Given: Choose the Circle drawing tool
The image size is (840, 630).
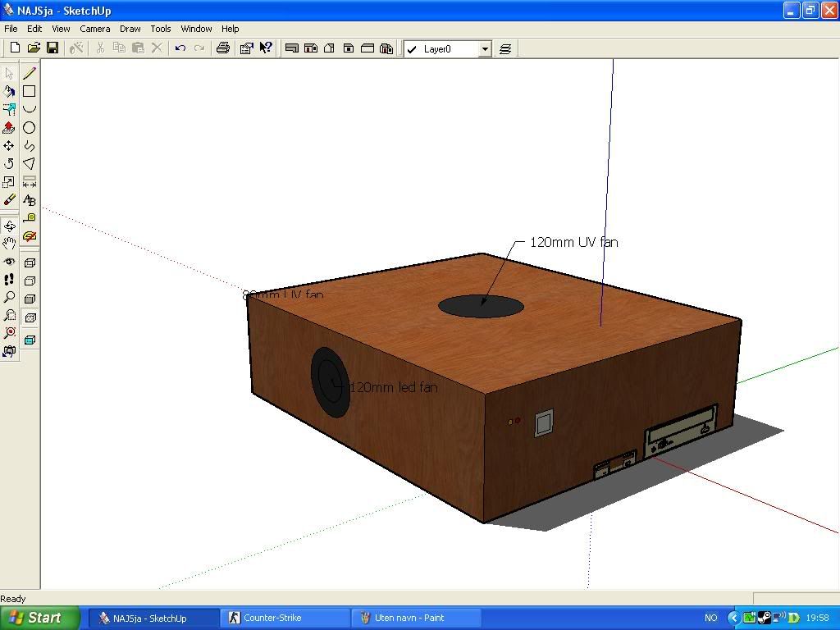Looking at the screenshot, I should pos(30,127).
